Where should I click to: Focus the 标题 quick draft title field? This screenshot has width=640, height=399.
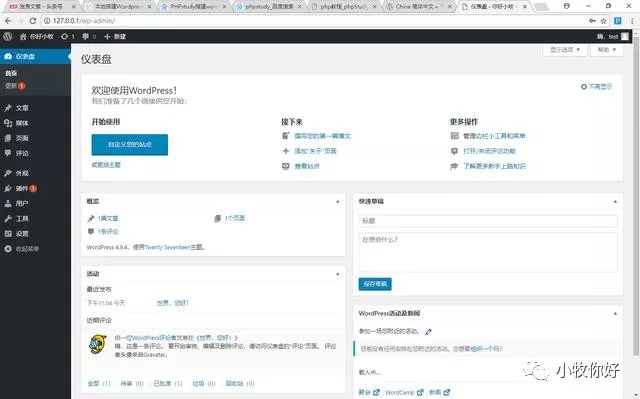pyautogui.click(x=488, y=221)
